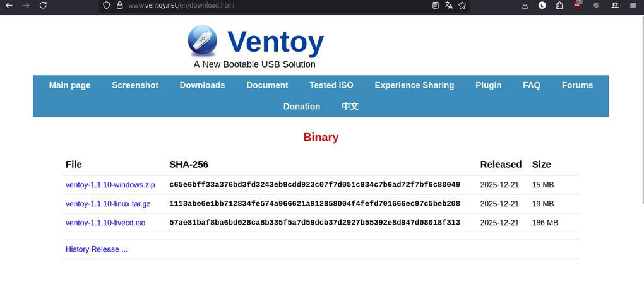
Task: Reload the Ventoy download page
Action: (43, 5)
